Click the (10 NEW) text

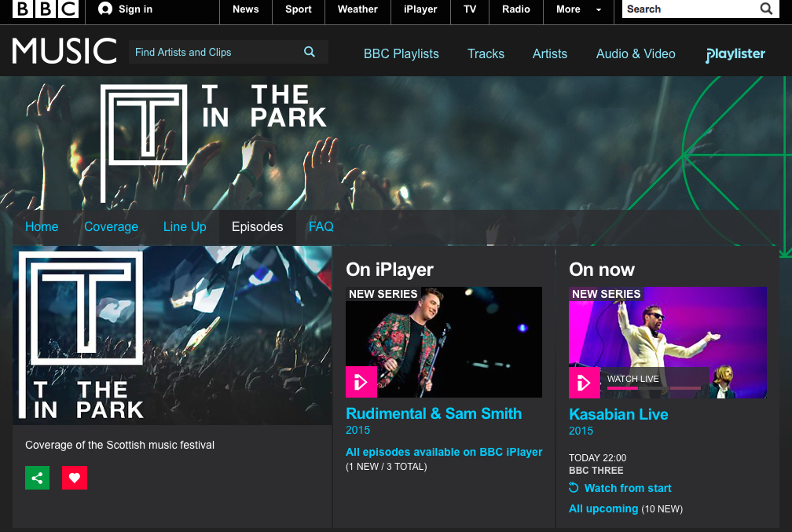pos(662,509)
